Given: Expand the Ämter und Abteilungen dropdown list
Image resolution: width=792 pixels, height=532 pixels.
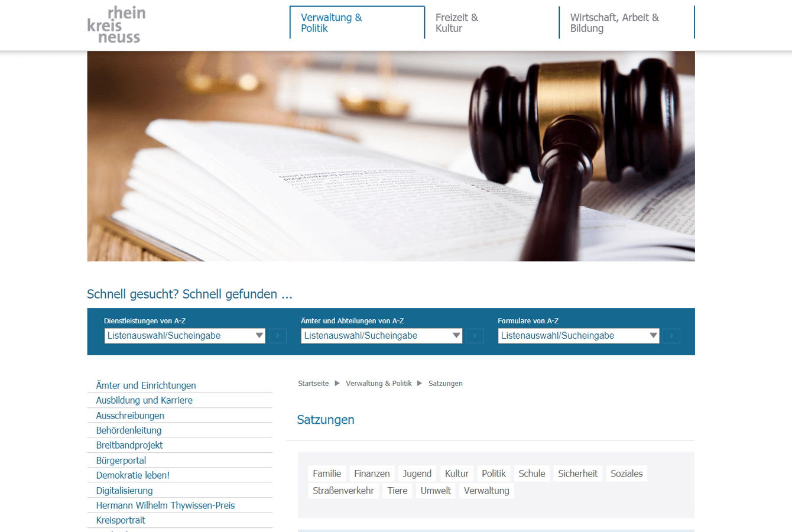Looking at the screenshot, I should coord(381,336).
